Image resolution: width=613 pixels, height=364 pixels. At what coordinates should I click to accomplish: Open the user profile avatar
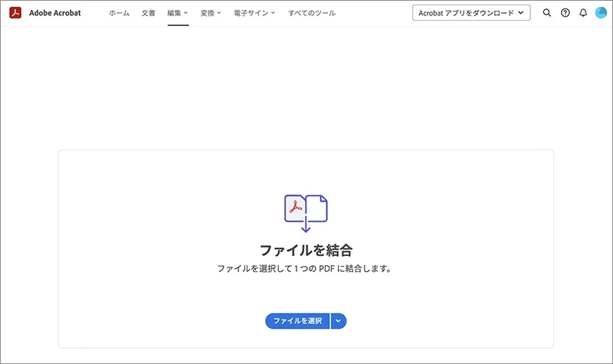coord(601,13)
